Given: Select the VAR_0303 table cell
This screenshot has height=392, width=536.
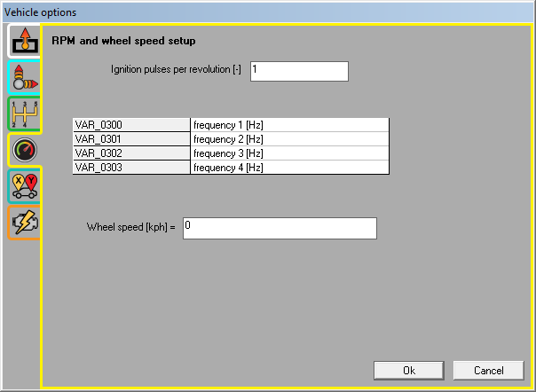Looking at the screenshot, I should [x=131, y=167].
